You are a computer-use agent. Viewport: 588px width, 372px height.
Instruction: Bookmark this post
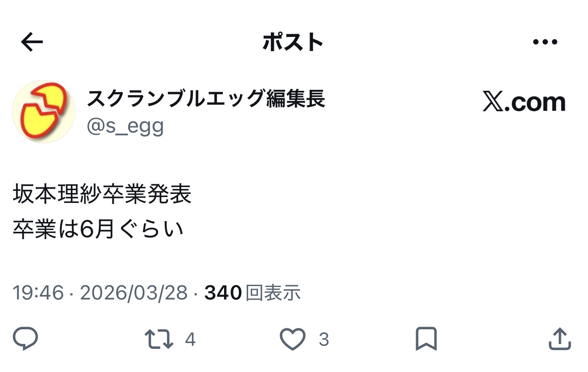[x=426, y=340]
